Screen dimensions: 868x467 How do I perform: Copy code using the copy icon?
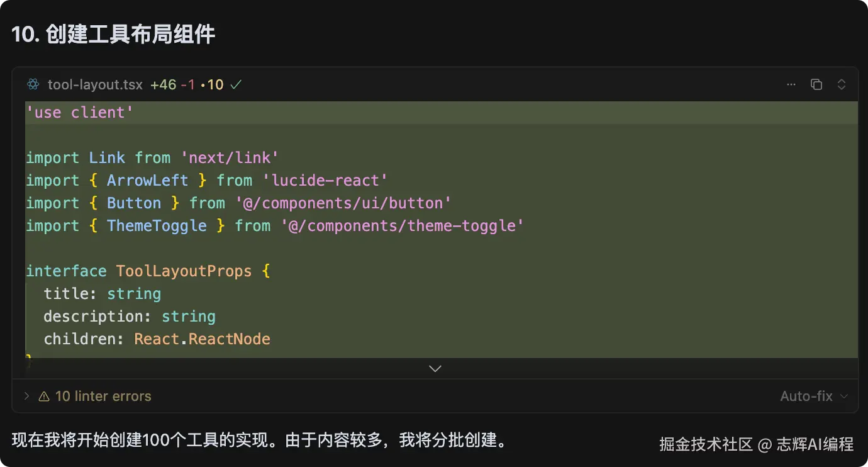816,84
